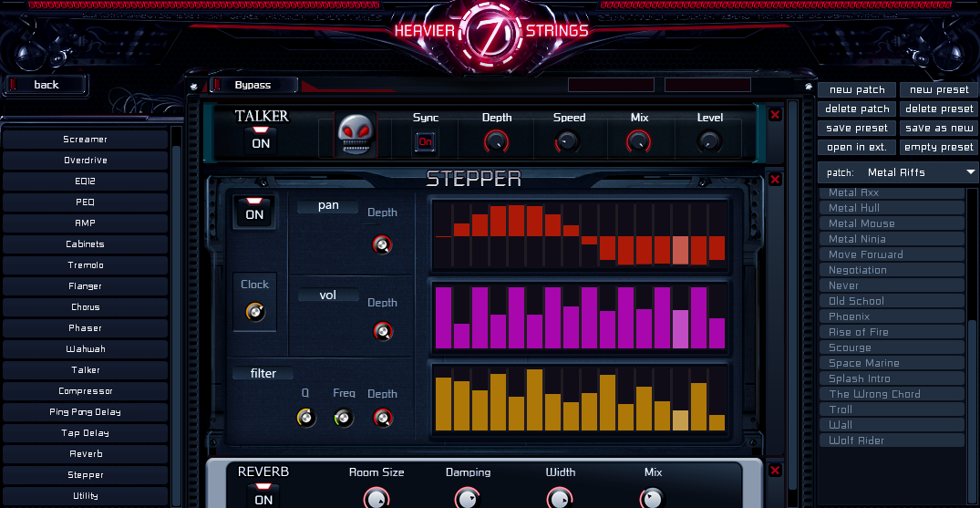Image resolution: width=980 pixels, height=508 pixels.
Task: Click the Stepper pan Depth knob
Action: tap(383, 245)
